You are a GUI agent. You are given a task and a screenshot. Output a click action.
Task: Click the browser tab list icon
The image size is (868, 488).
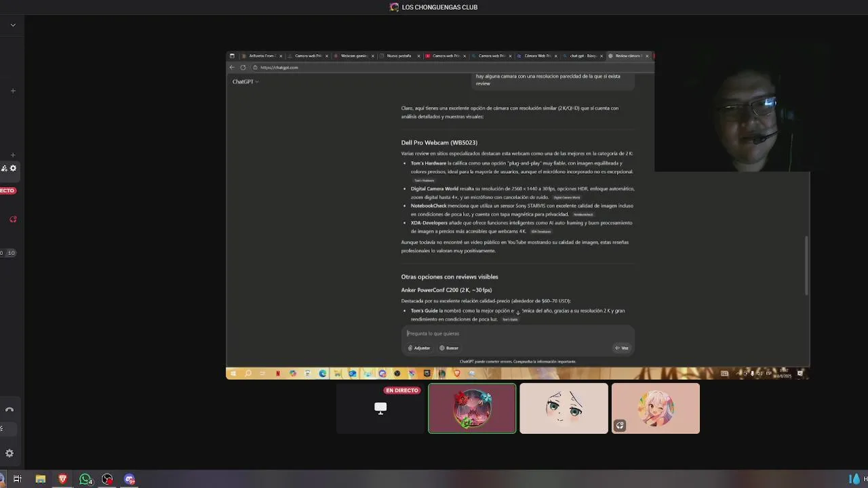(x=232, y=56)
